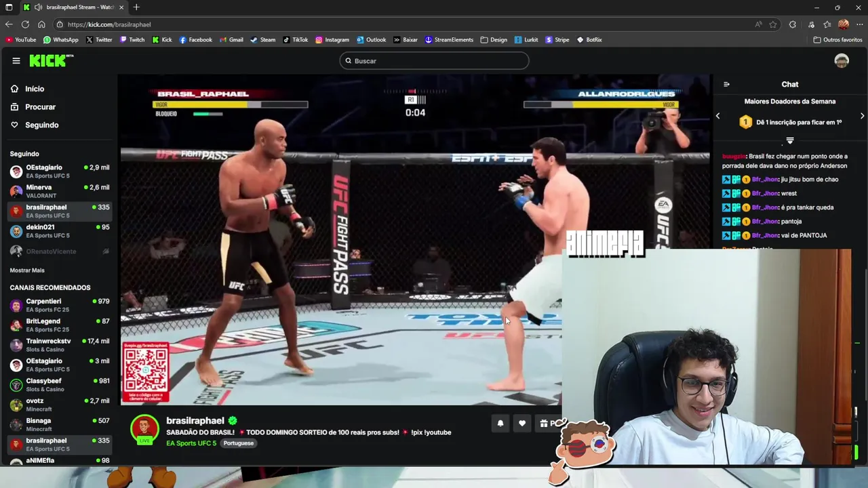Reload the page with refresh icon
868x488 pixels.
[x=25, y=24]
